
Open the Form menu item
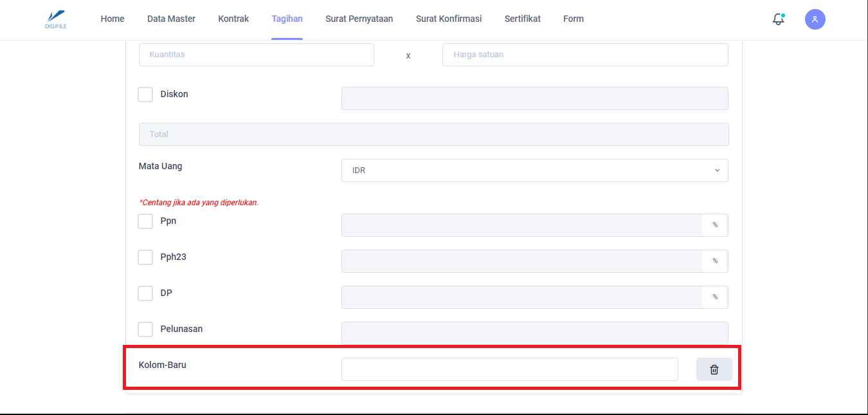[x=573, y=19]
